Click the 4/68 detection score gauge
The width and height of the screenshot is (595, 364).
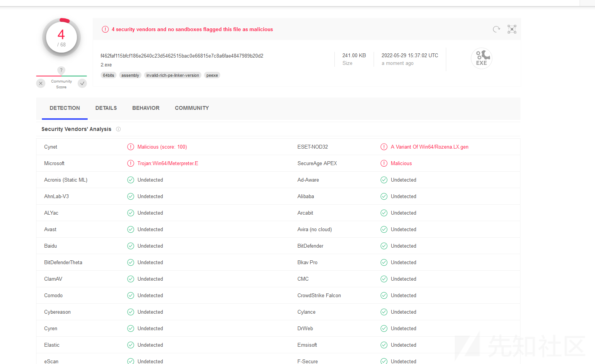[61, 37]
